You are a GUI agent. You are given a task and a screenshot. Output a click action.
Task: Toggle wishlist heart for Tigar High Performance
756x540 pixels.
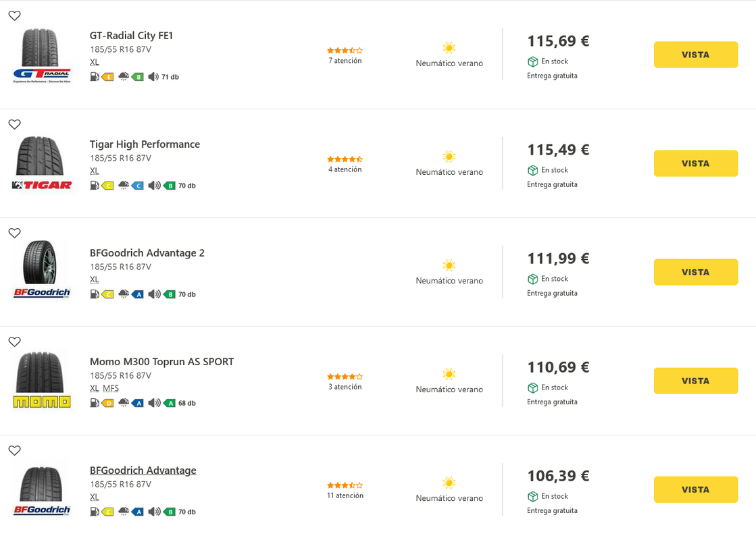pyautogui.click(x=14, y=124)
